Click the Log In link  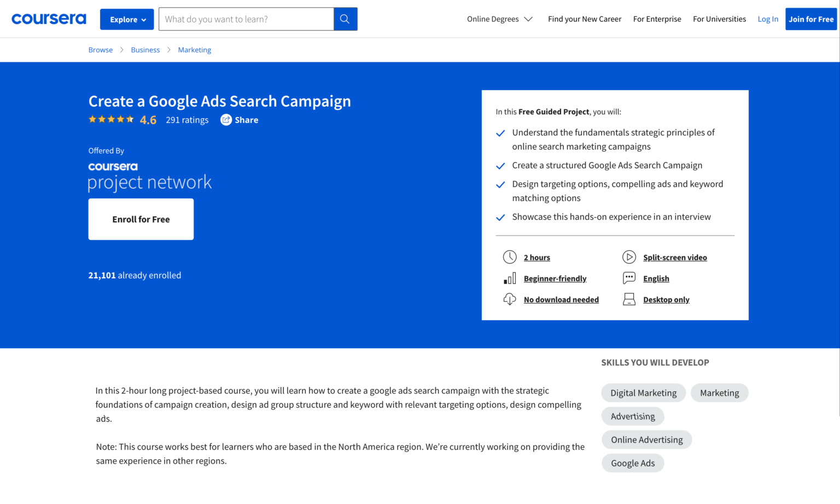click(768, 19)
